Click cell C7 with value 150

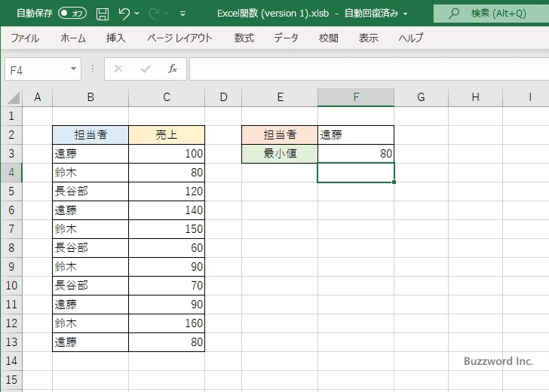point(167,229)
